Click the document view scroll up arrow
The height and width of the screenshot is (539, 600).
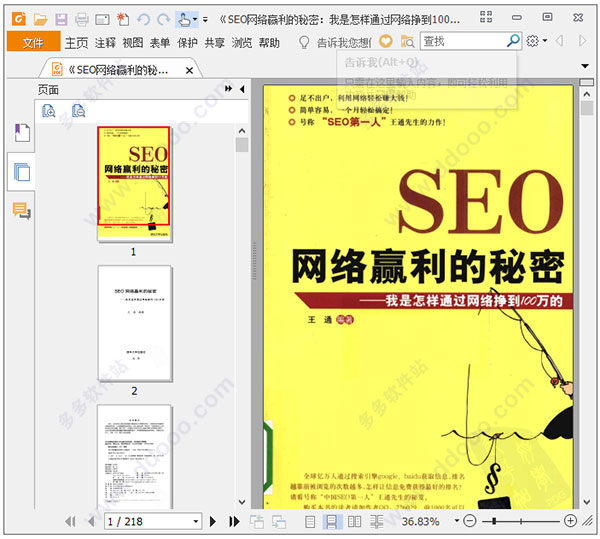(587, 94)
